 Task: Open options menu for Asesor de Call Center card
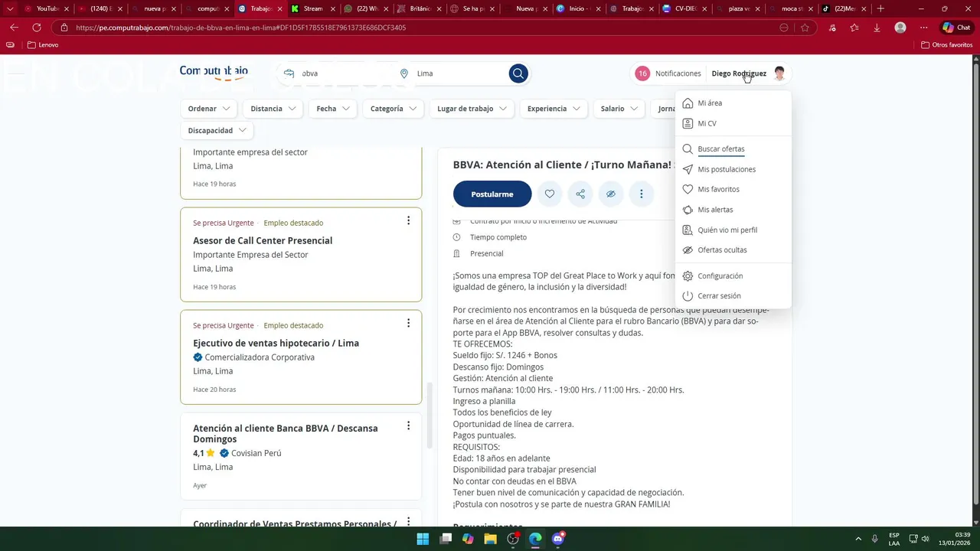(408, 220)
